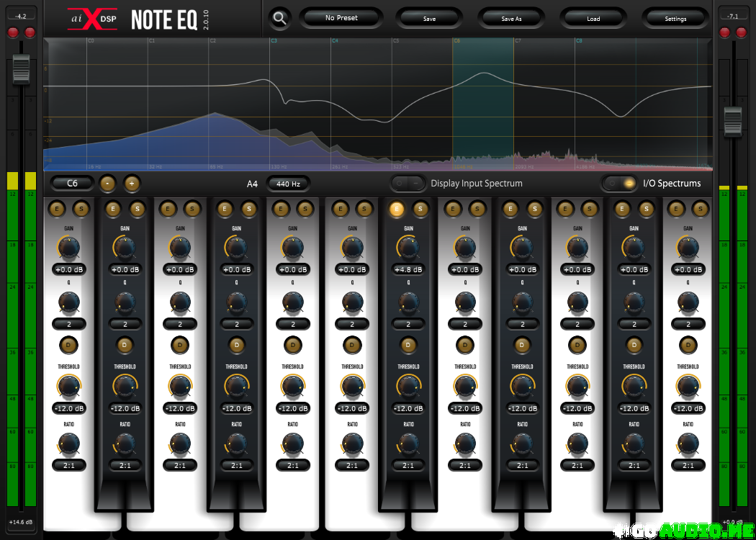Toggle the D button in the +4.8 dB band
The height and width of the screenshot is (540, 756).
(408, 345)
